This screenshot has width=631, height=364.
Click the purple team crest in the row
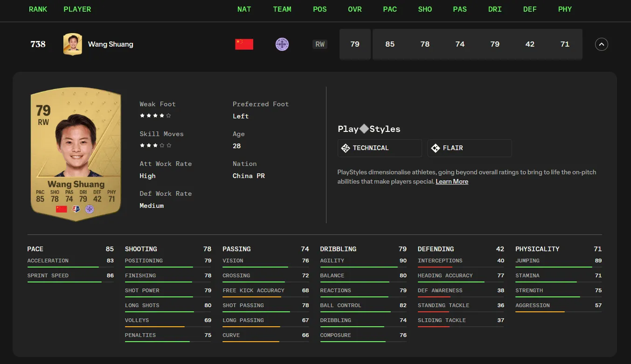(x=282, y=44)
